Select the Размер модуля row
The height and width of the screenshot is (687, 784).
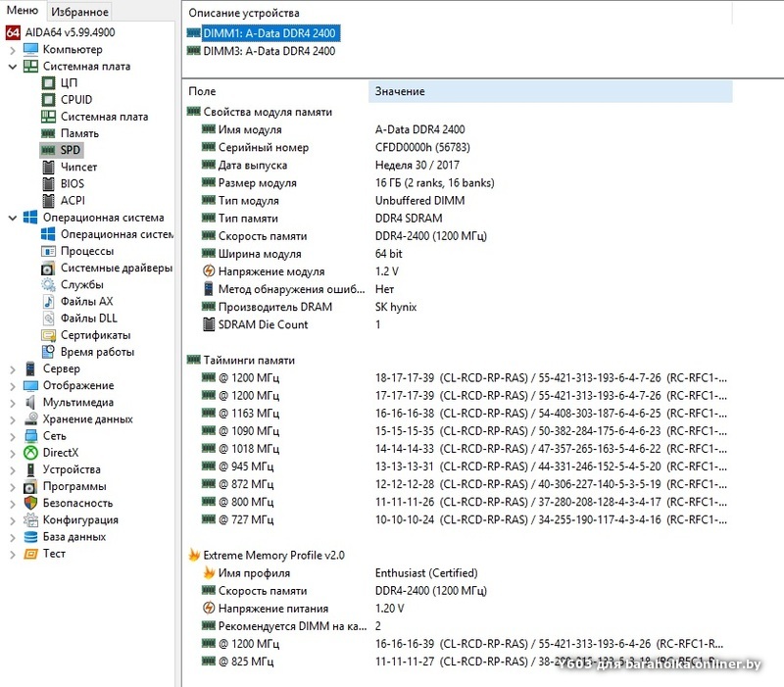pyautogui.click(x=458, y=183)
